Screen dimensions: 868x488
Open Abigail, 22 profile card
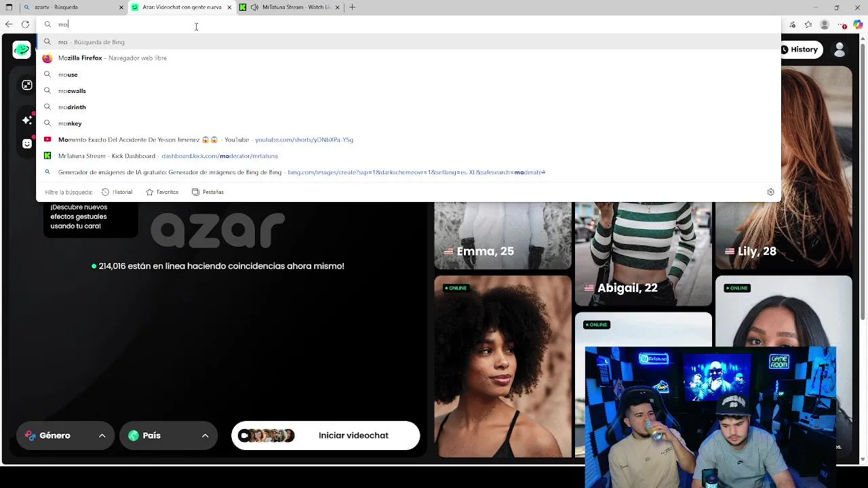click(x=644, y=253)
